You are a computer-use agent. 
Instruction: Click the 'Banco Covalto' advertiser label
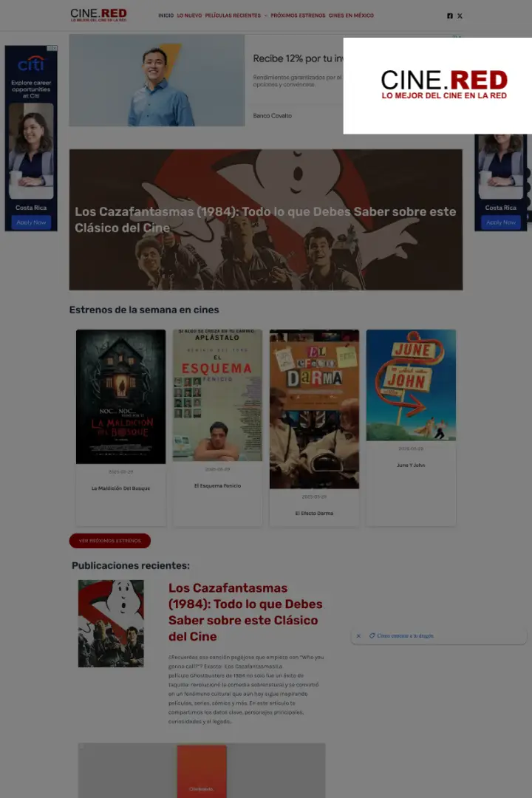[273, 116]
